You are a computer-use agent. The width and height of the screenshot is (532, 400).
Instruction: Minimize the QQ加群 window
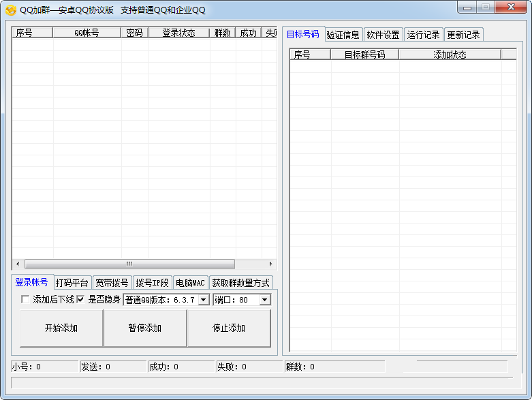[x=467, y=7]
